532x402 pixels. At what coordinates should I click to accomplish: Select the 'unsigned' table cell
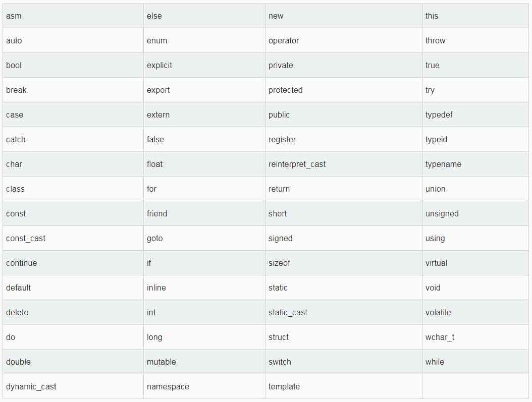click(475, 213)
